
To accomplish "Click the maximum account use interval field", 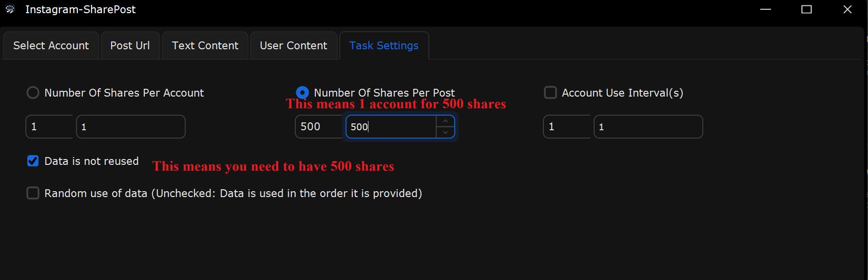I will coord(648,127).
